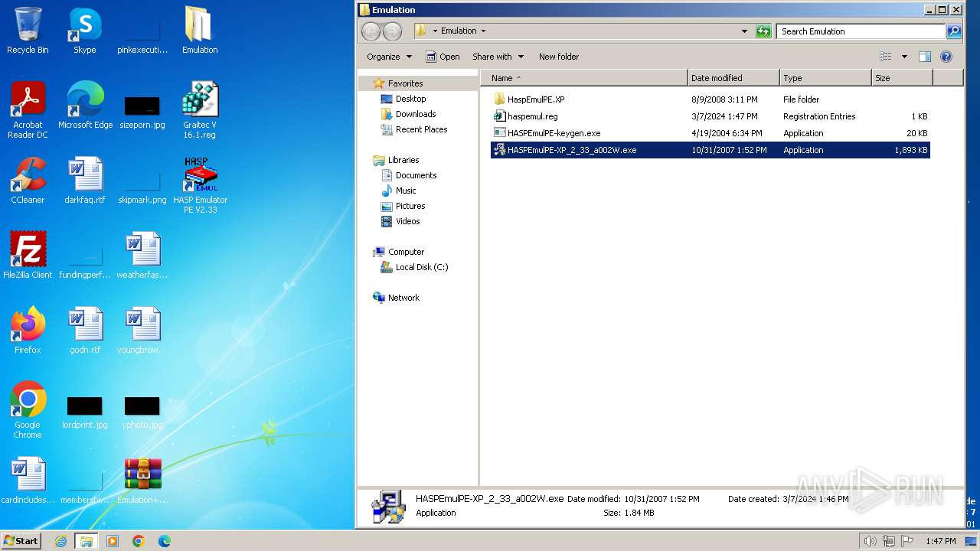Image resolution: width=980 pixels, height=551 pixels.
Task: Open Pictures library
Action: [410, 206]
